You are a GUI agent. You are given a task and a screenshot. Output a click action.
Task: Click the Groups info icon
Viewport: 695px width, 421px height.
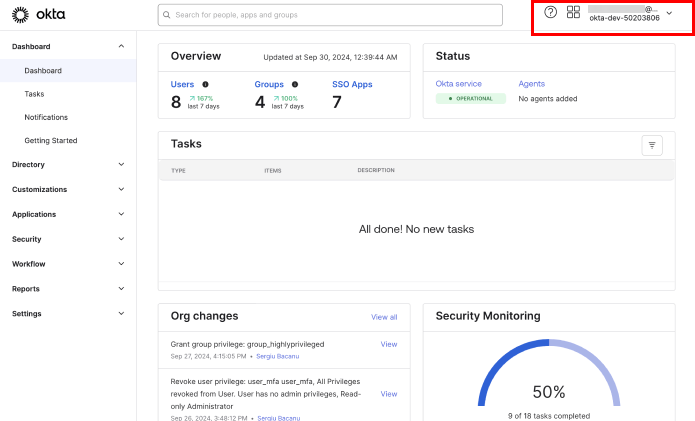294,85
